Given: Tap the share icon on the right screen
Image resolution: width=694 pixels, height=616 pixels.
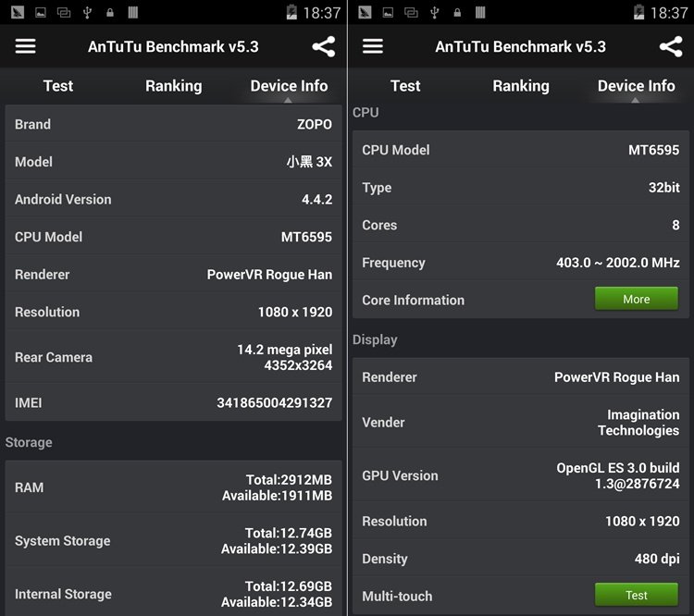Looking at the screenshot, I should [670, 46].
